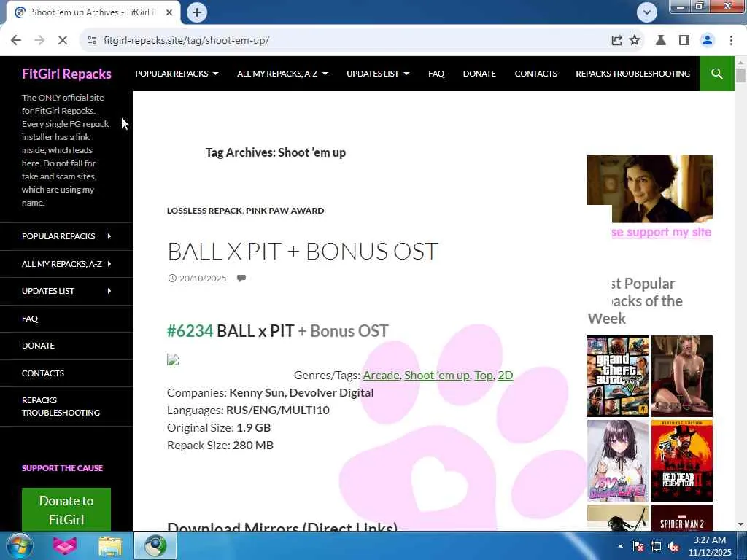Screen dimensions: 747x560
Task: Click the 20/10/2025 post date link
Action: tap(203, 278)
